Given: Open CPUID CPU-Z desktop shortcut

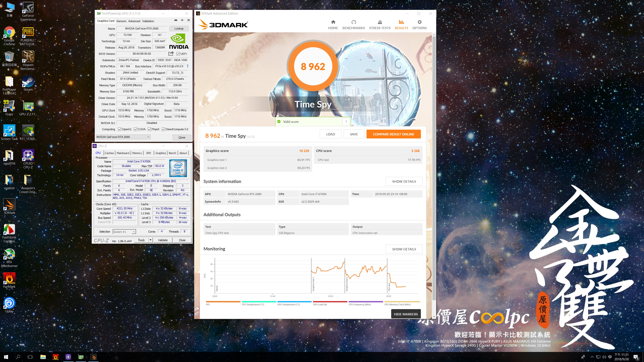Looking at the screenshot, I should (x=28, y=159).
